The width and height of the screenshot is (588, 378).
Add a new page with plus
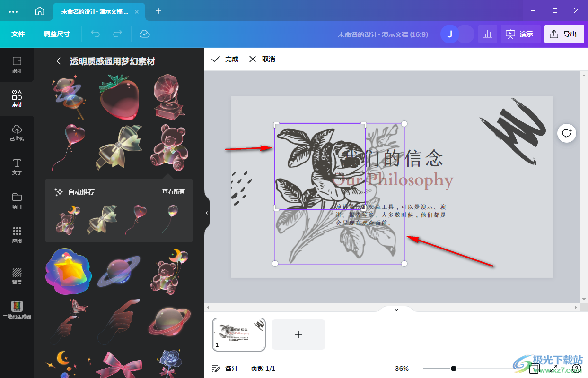298,335
